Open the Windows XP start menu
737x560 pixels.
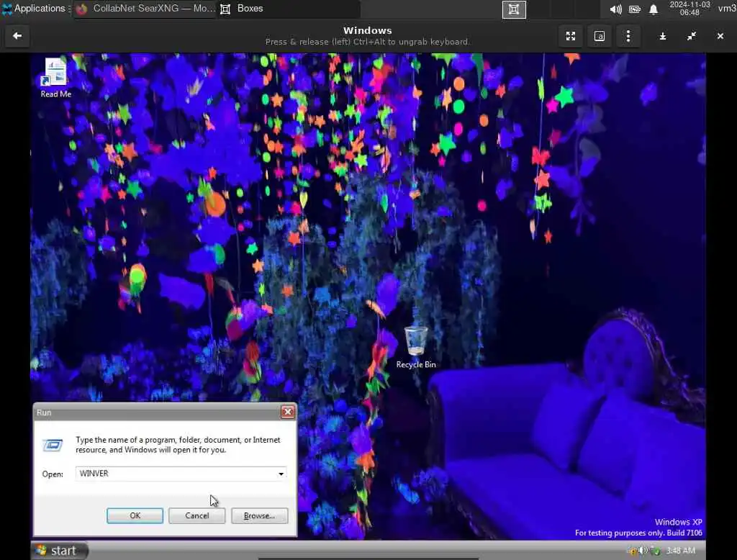click(x=60, y=550)
